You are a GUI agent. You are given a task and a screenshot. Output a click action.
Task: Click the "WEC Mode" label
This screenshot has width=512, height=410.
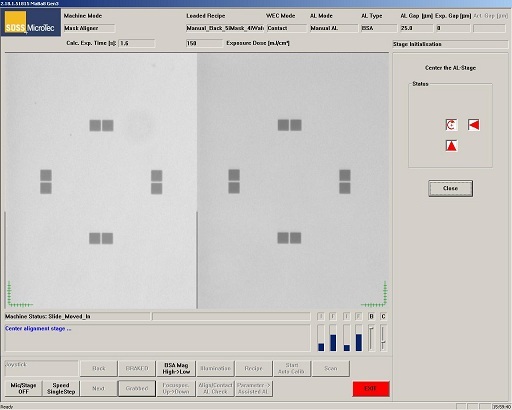coord(280,16)
